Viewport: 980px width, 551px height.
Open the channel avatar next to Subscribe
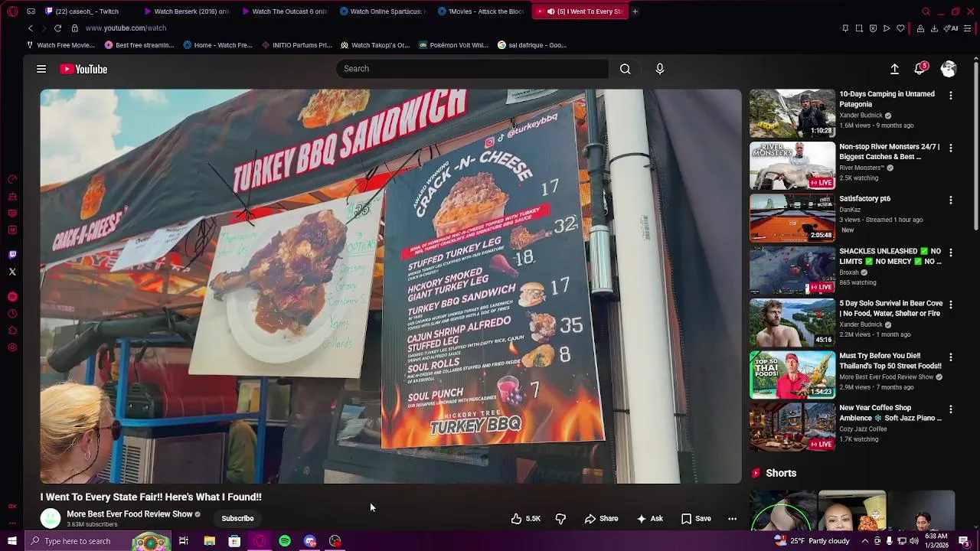(51, 518)
